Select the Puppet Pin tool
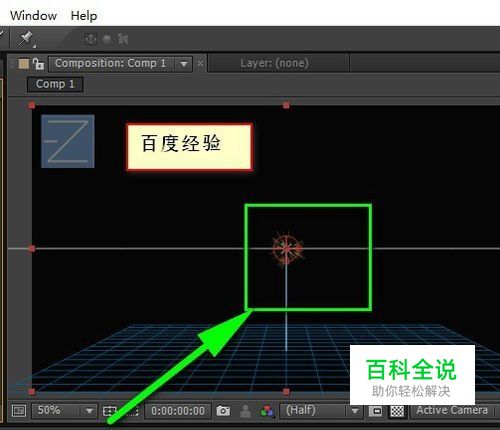Viewport: 500px width, 430px height. point(26,39)
